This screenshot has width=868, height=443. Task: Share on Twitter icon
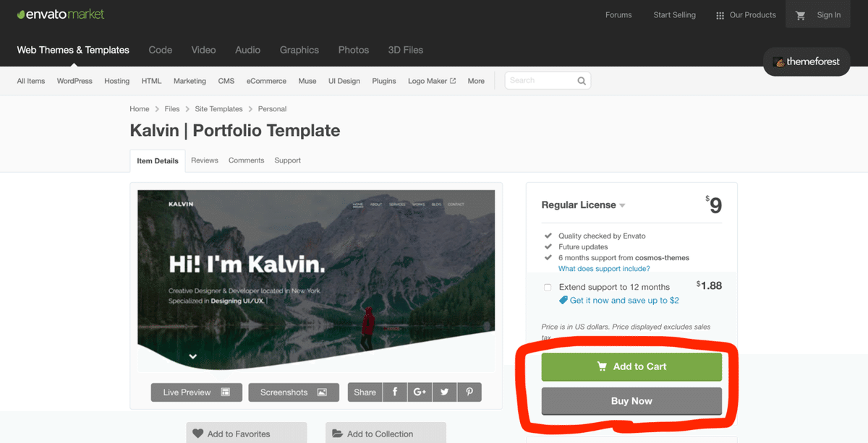click(x=444, y=392)
